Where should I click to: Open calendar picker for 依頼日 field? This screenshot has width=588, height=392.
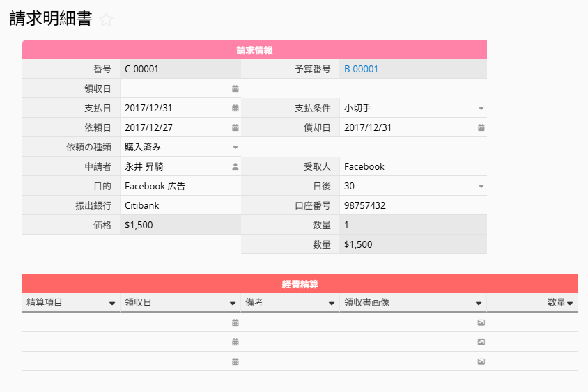[235, 128]
